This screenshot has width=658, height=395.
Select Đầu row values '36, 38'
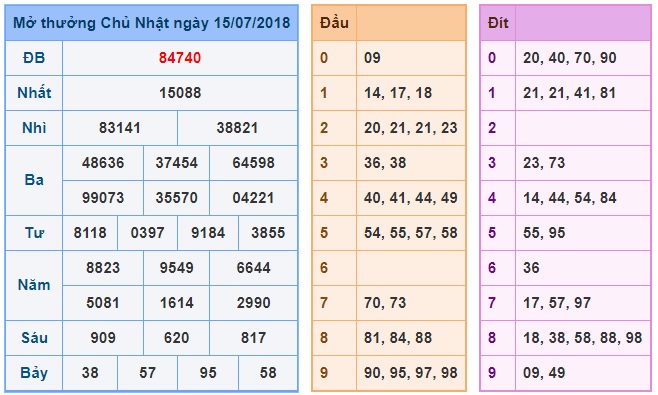pos(385,163)
